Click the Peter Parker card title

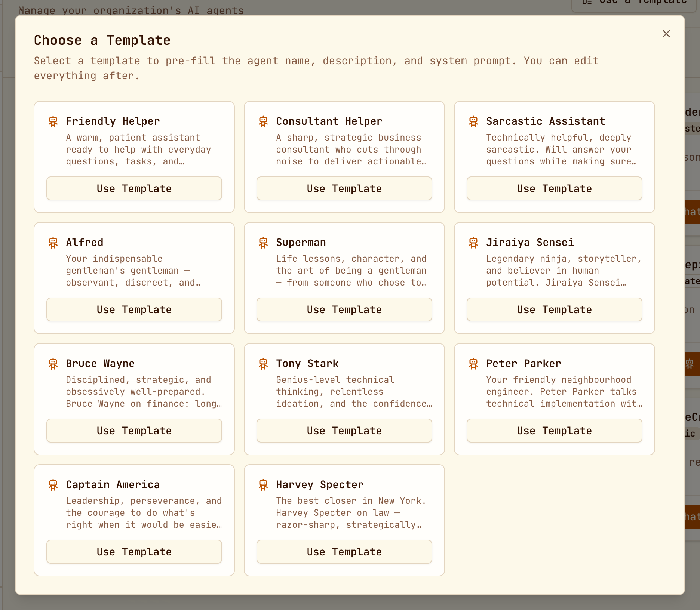[524, 363]
